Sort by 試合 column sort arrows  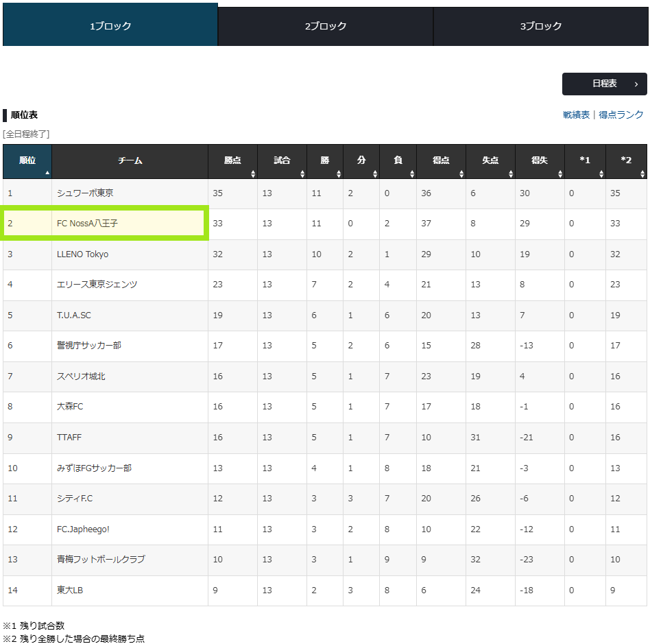(x=282, y=161)
